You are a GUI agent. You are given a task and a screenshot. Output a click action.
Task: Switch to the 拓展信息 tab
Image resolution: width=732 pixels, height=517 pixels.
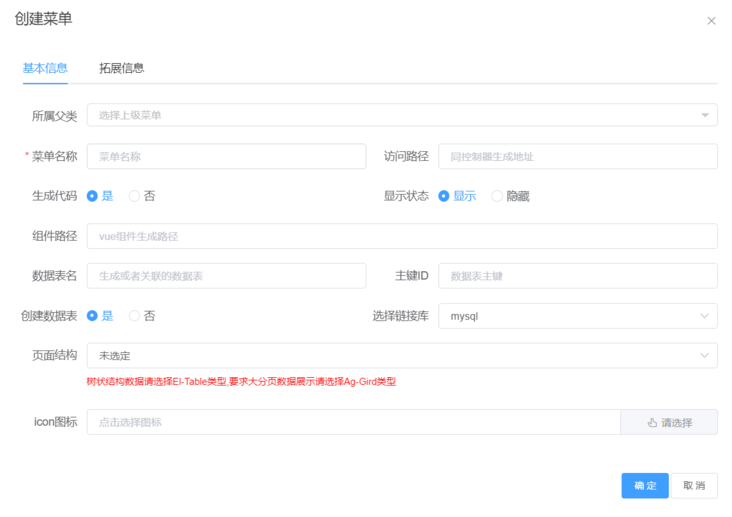click(121, 68)
